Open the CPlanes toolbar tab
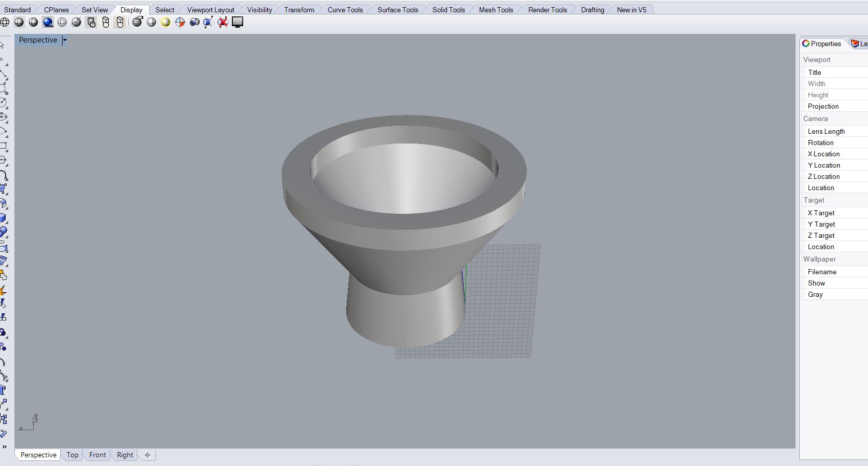 [x=56, y=10]
